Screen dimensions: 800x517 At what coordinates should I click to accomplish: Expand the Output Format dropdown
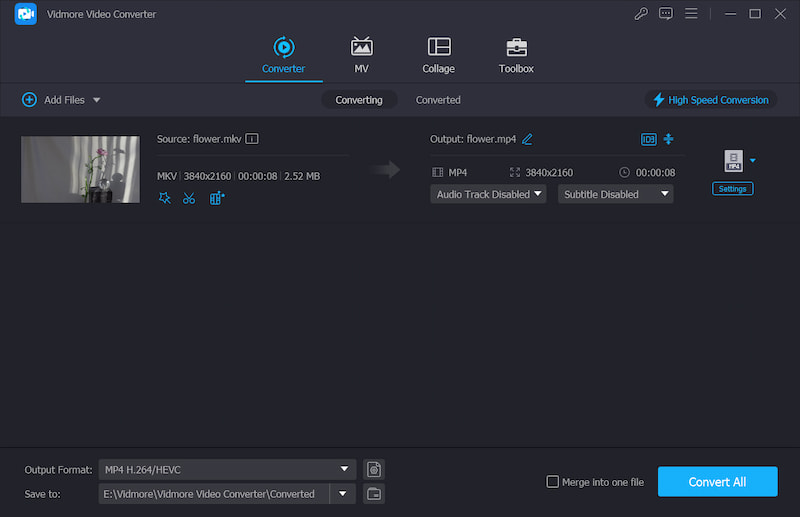[x=344, y=469]
